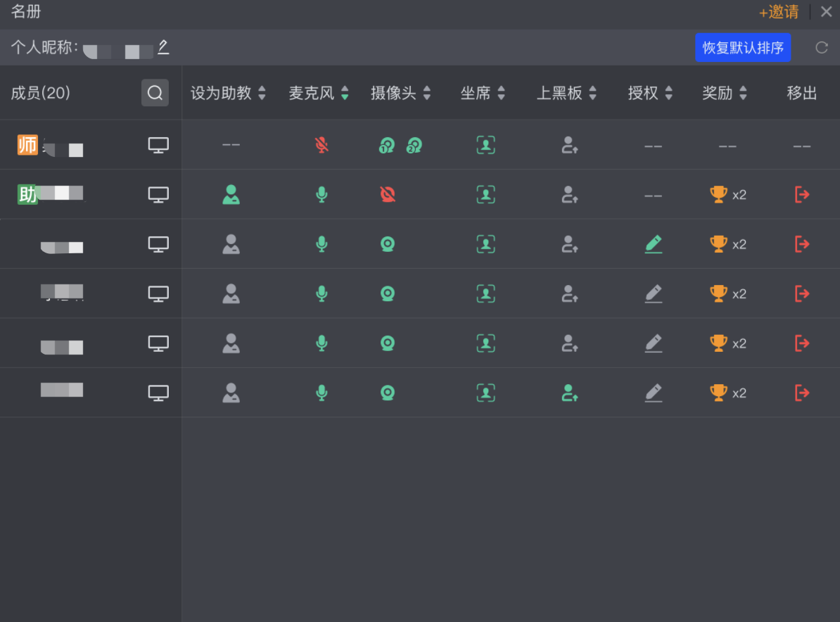This screenshot has height=622, width=840.
Task: Award a trophy to the assistant row
Action: click(718, 195)
